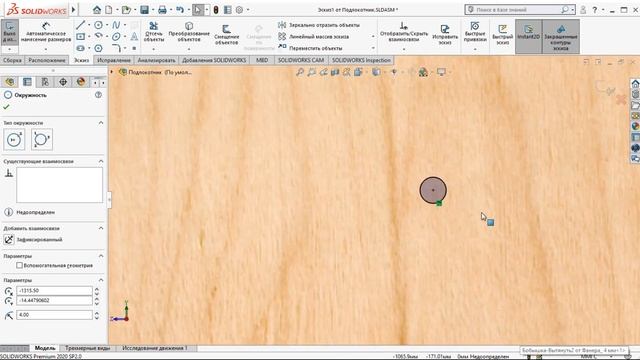Switch to the Эскиз (Sketch) tab
Viewport: 640px width, 360px height.
pyautogui.click(x=81, y=60)
